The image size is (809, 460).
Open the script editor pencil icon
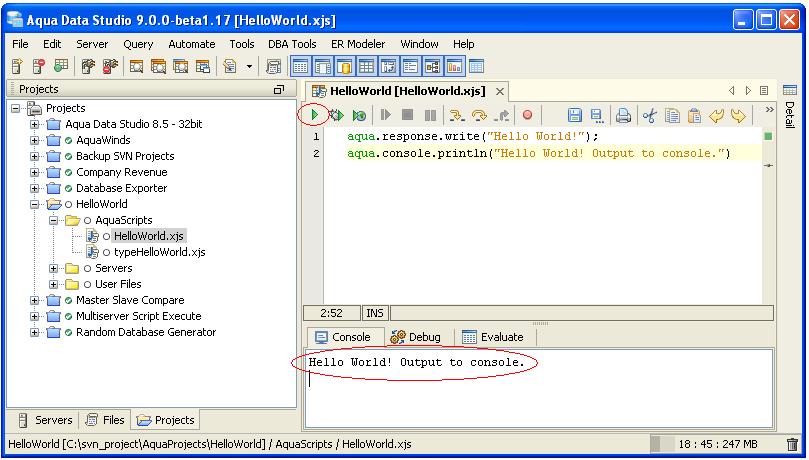click(x=230, y=66)
